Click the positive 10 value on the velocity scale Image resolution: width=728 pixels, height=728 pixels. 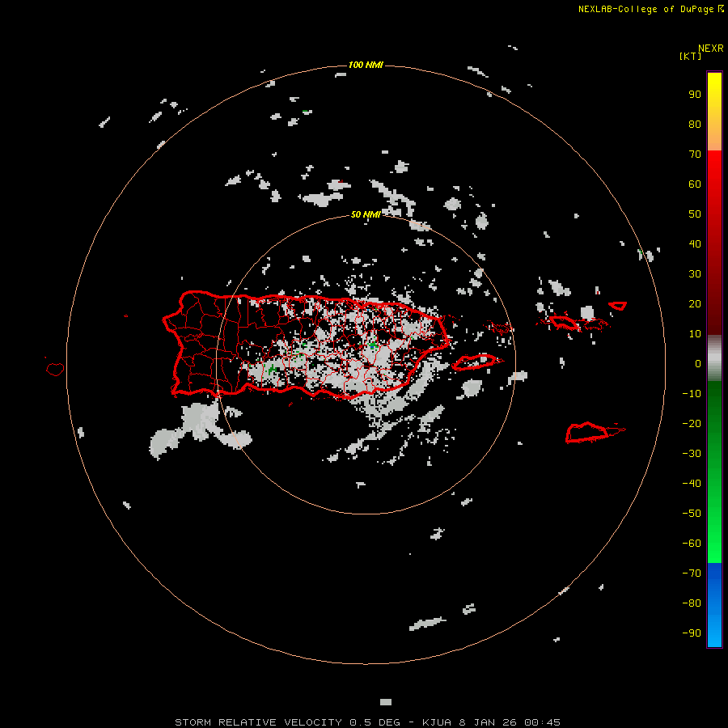coord(695,334)
